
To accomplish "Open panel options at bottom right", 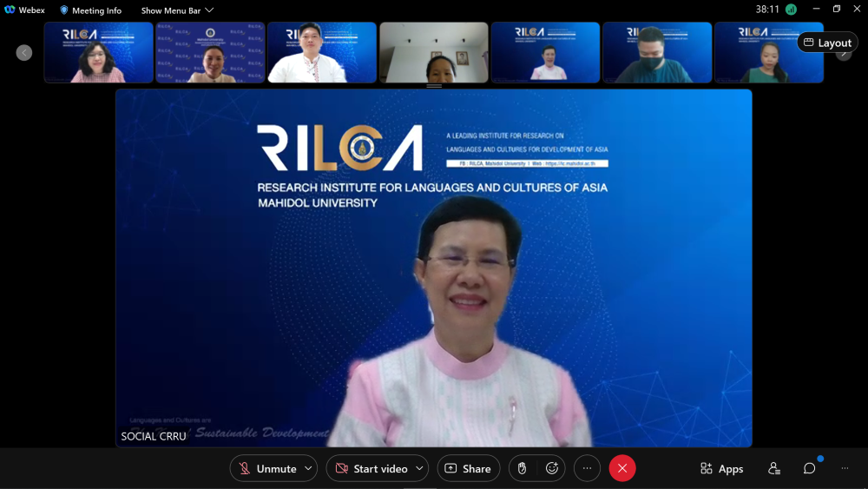I will (x=845, y=468).
